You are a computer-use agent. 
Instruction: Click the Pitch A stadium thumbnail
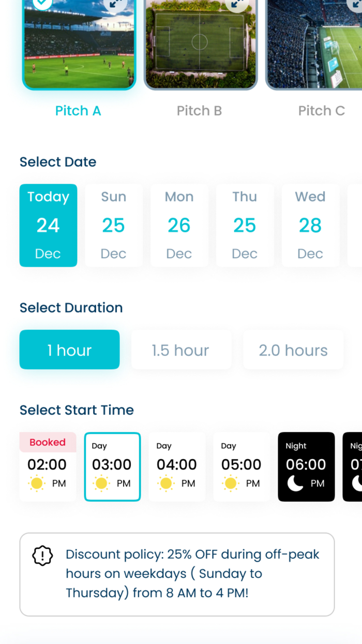click(x=79, y=45)
